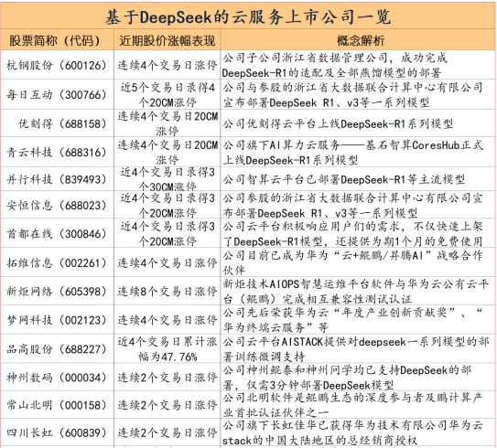
Task: Select the cell 四川长虹（600839）
Action: (57, 432)
